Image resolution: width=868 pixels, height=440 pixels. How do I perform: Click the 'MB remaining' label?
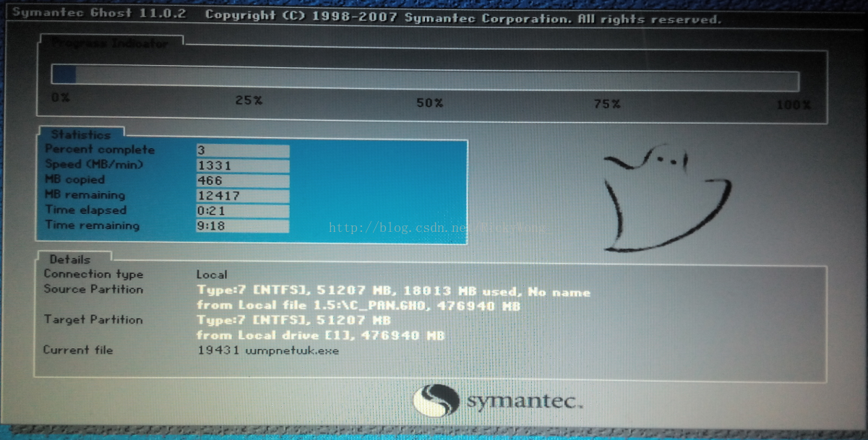[85, 195]
